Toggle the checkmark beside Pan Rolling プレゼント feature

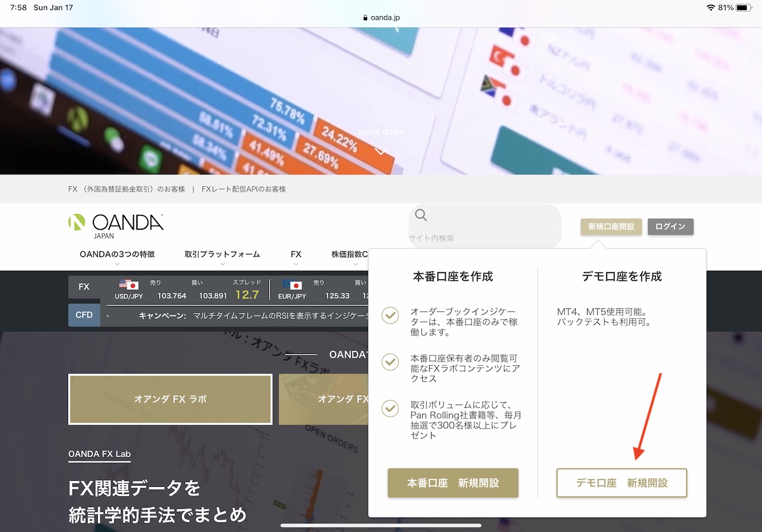tap(390, 409)
